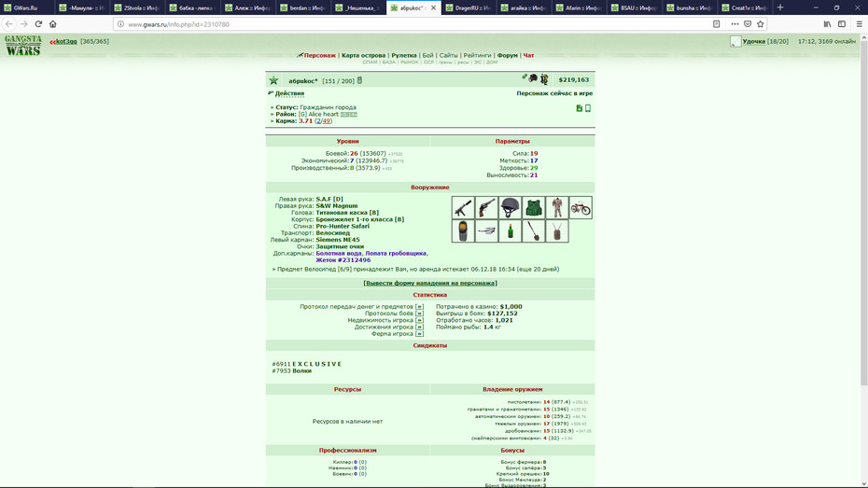
Task: Close the абрикос* browser tab
Action: (x=433, y=7)
